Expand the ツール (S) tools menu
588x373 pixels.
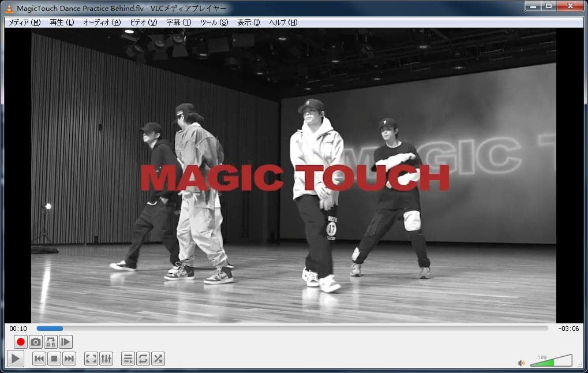tap(214, 23)
